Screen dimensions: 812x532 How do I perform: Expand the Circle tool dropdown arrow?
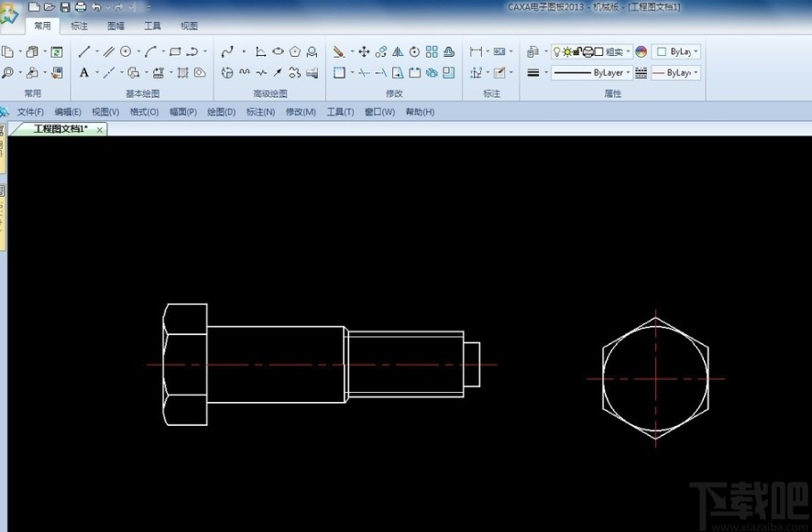138,51
